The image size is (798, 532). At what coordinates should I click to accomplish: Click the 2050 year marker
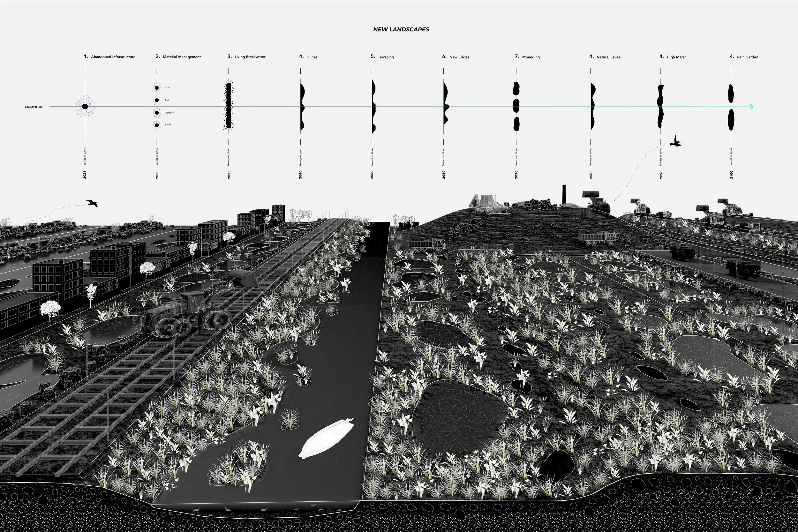click(x=372, y=174)
